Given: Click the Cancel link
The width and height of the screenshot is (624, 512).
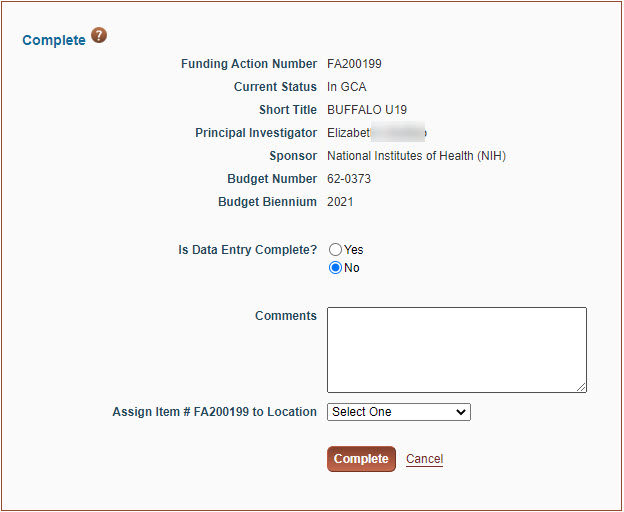Looking at the screenshot, I should click(424, 459).
